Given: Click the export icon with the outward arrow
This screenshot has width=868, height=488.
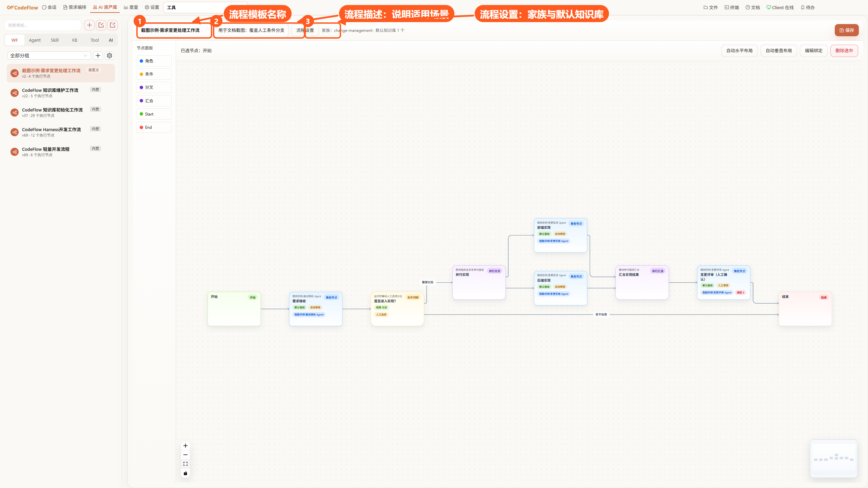Looking at the screenshot, I should pos(113,25).
